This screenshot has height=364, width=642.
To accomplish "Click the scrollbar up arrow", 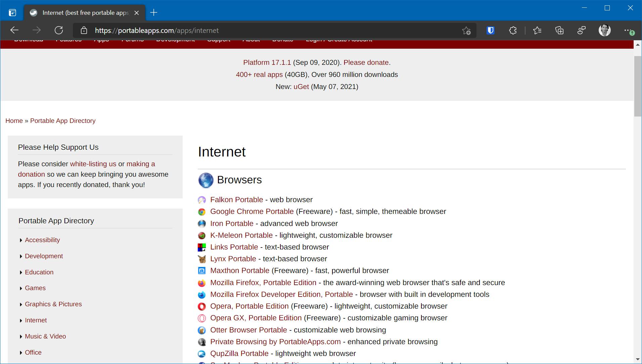I will 638,45.
